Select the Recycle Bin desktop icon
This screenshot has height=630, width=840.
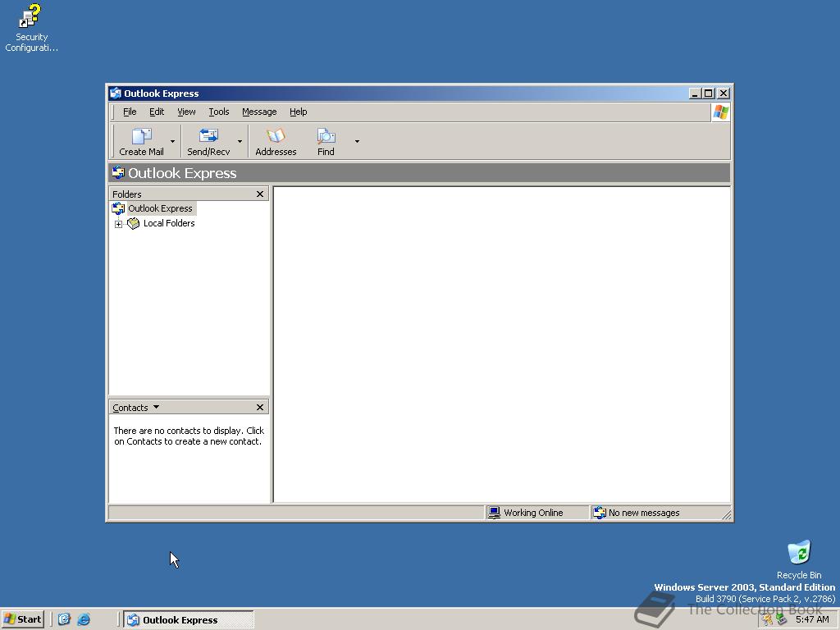799,559
